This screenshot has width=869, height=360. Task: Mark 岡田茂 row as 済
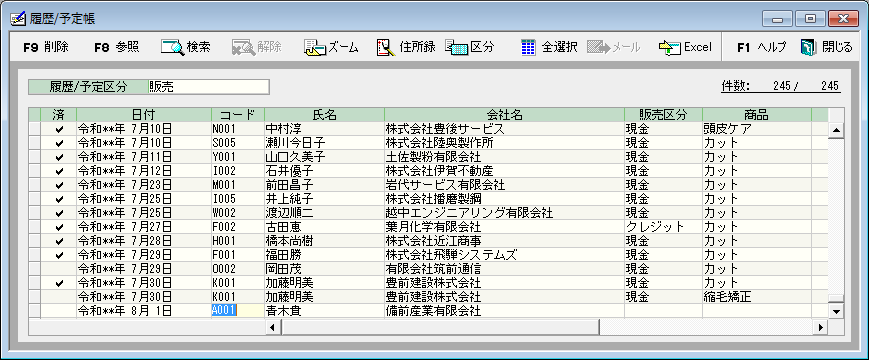(59, 269)
